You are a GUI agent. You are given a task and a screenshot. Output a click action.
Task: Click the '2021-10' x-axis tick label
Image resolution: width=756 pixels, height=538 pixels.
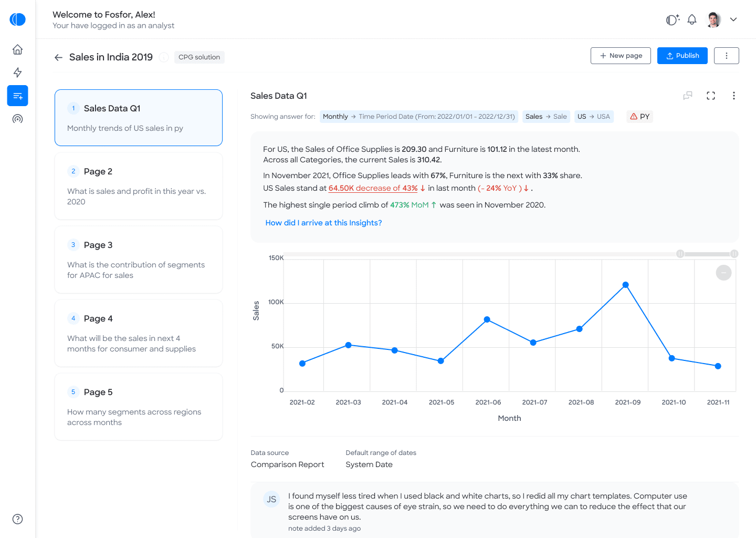click(674, 402)
